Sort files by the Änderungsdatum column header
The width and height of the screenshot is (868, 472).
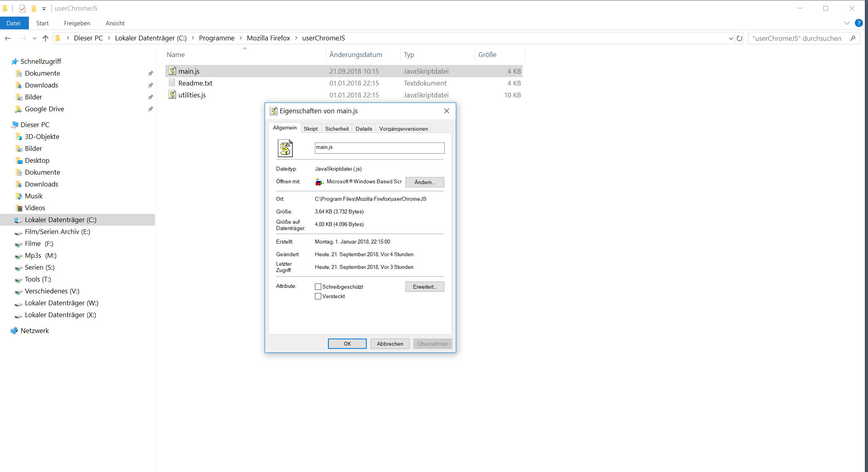click(x=356, y=55)
